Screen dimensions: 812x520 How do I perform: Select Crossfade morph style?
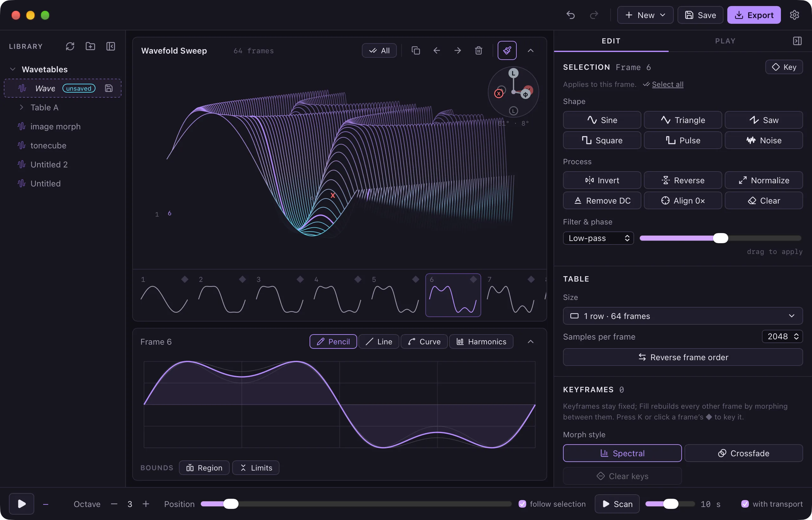click(744, 453)
